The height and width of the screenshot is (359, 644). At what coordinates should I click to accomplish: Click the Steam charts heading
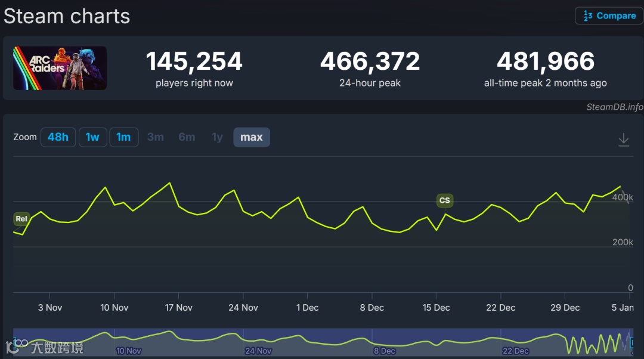tap(67, 17)
